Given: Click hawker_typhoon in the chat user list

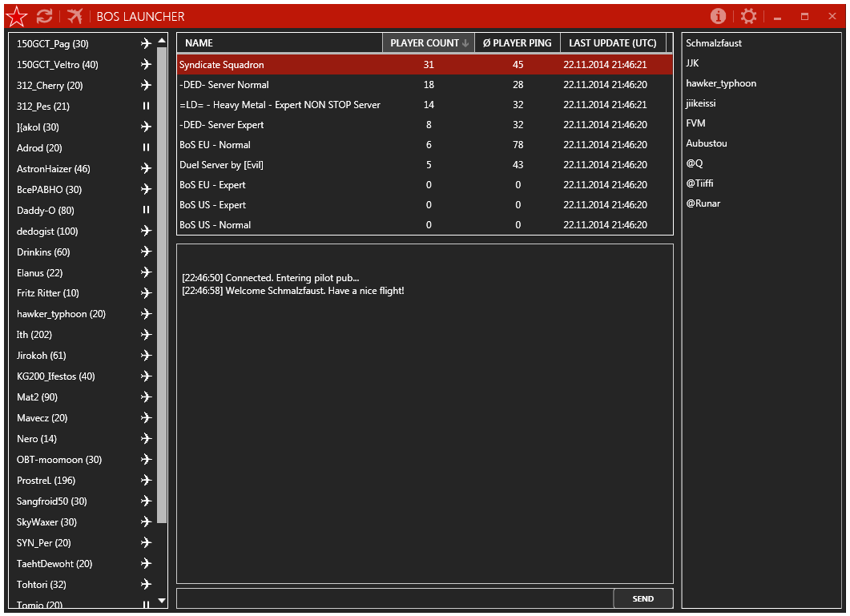Looking at the screenshot, I should tap(721, 83).
